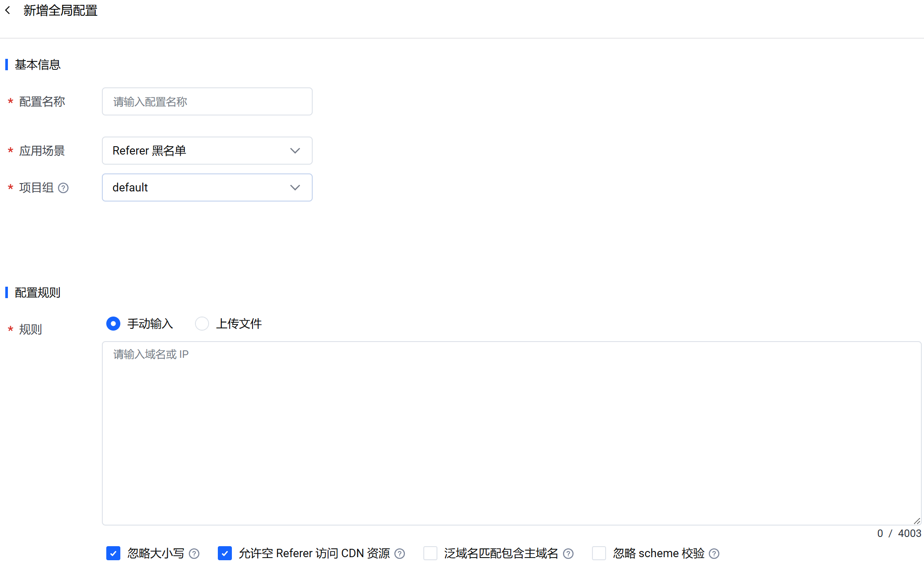Click help icon beside 项目组 label
The width and height of the screenshot is (924, 569).
point(63,188)
